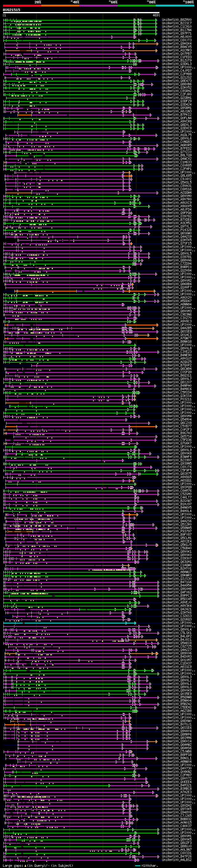This screenshot has width=197, height=868.
Task: Click UniRef100_Q9ASK4 in the hit list
Action: click(176, 43)
